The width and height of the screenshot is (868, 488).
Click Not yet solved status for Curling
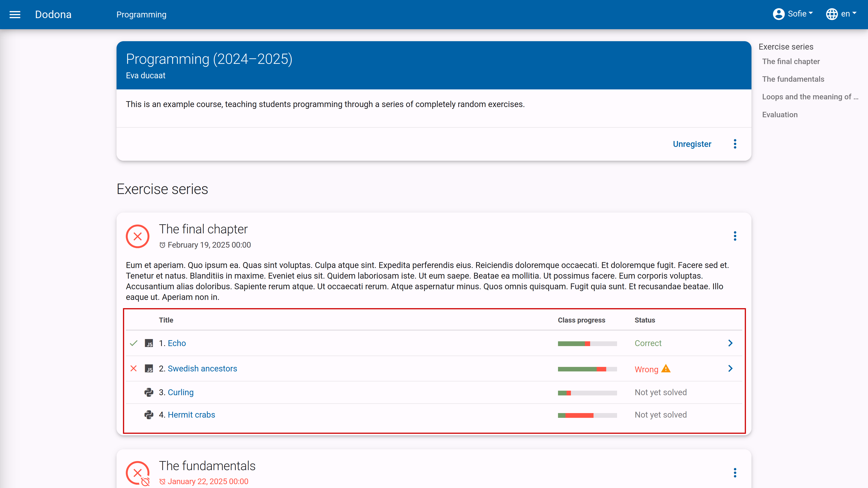(661, 392)
